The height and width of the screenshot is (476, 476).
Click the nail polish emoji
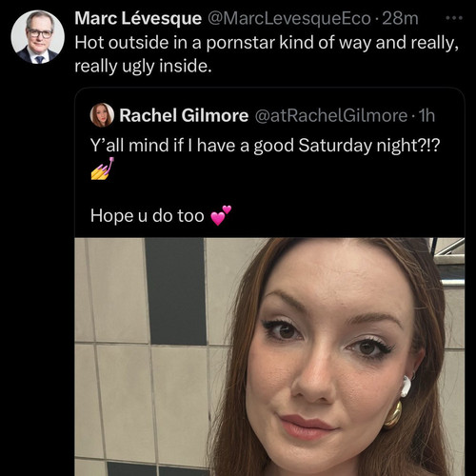point(102,169)
